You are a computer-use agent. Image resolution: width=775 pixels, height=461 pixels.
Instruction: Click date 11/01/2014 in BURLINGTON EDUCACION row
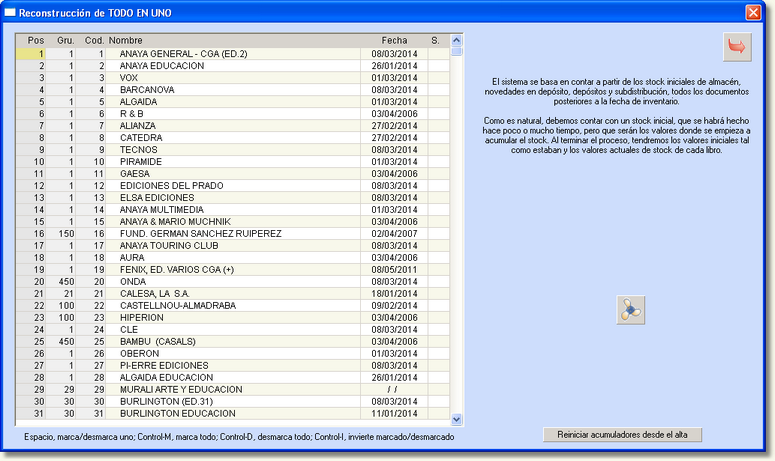click(x=394, y=413)
